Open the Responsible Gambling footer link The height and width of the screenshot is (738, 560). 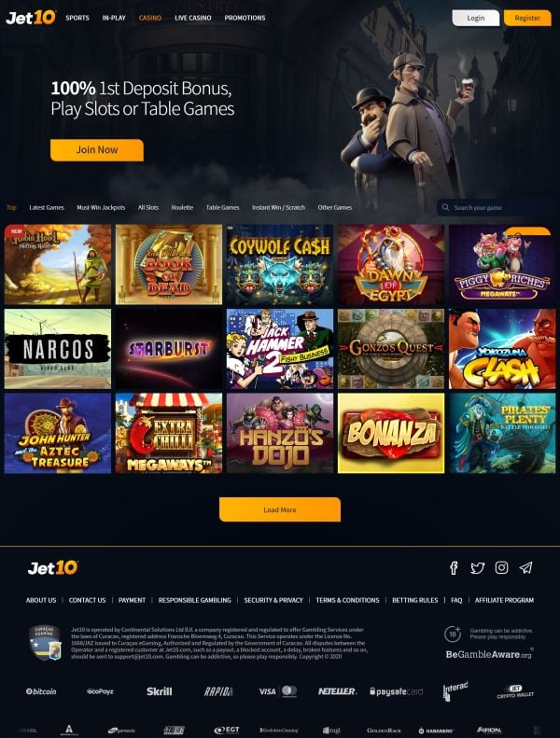click(x=194, y=600)
